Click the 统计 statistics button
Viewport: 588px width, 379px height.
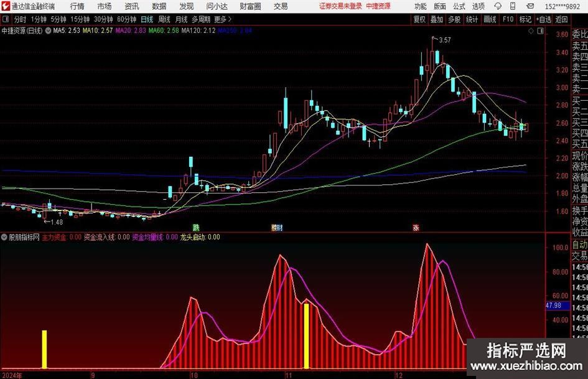(472, 19)
